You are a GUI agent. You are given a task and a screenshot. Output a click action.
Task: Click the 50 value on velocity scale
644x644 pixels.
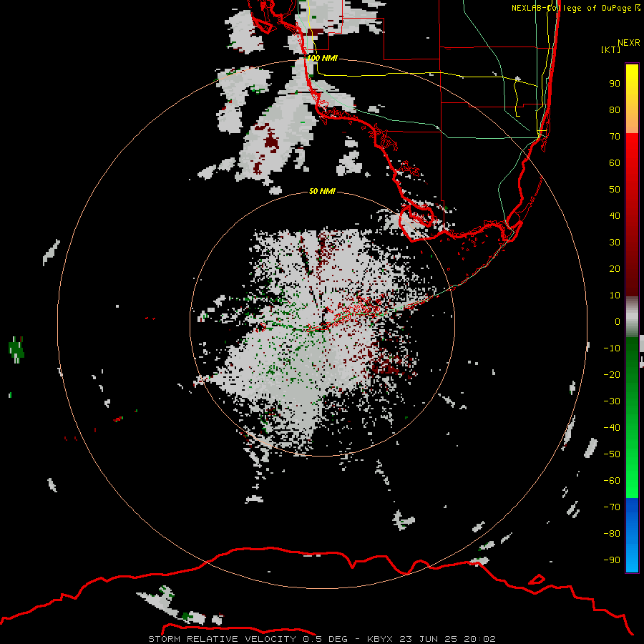click(615, 190)
